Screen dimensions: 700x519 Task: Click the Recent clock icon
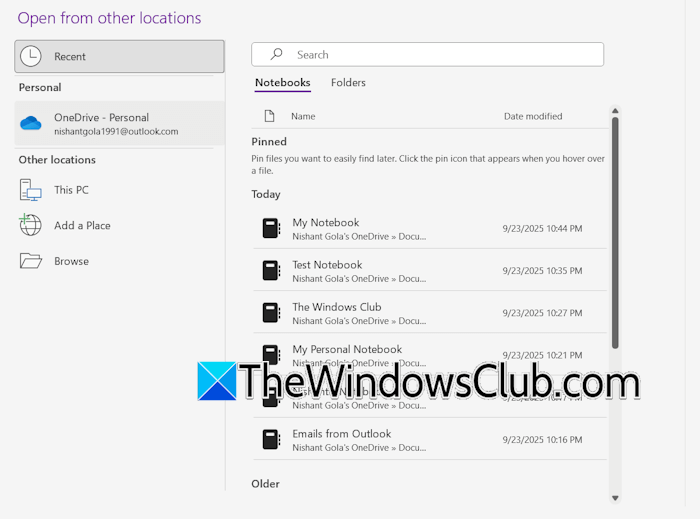coord(31,56)
